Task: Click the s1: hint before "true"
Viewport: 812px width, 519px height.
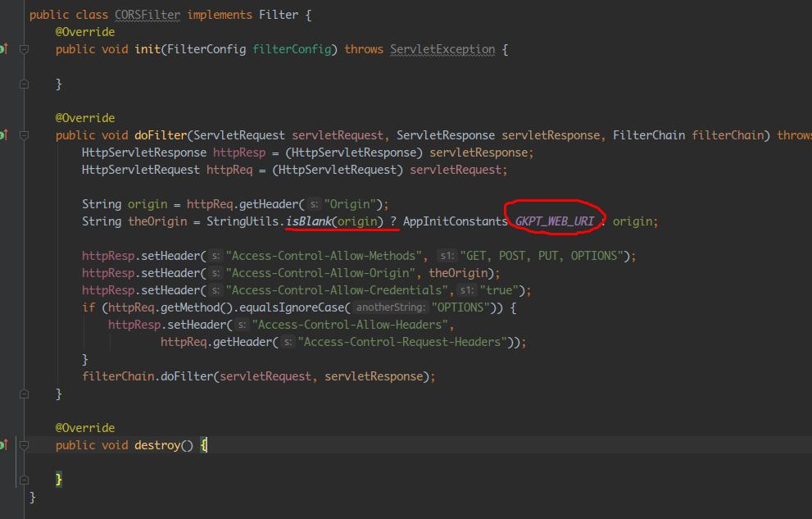Action: [467, 290]
